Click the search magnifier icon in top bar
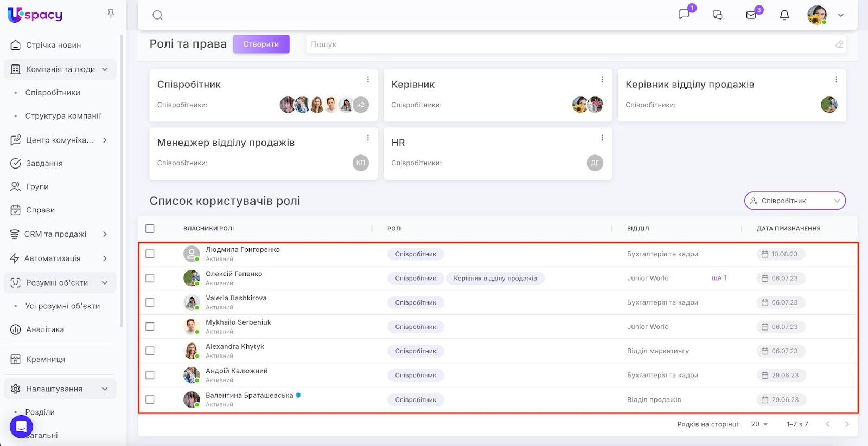The height and width of the screenshot is (446, 868). tap(157, 15)
